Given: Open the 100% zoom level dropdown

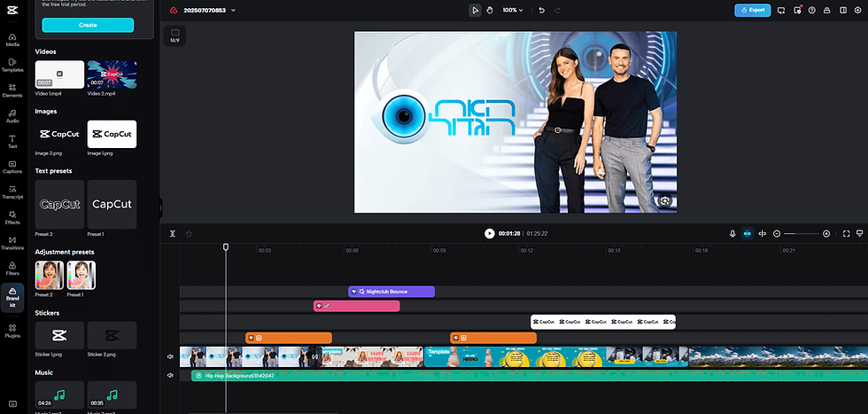Looking at the screenshot, I should tap(513, 10).
